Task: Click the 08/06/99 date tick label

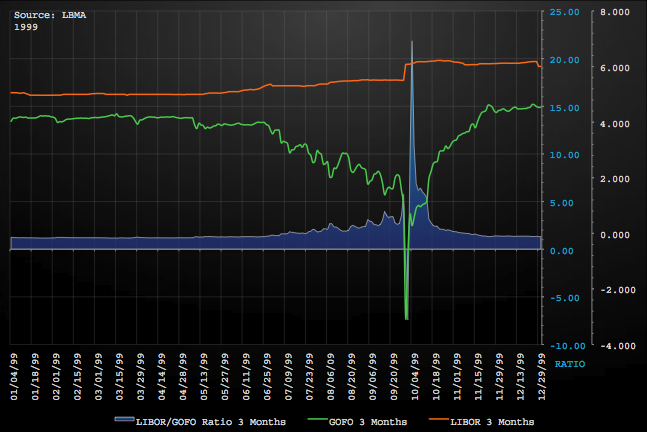Action: (x=330, y=376)
